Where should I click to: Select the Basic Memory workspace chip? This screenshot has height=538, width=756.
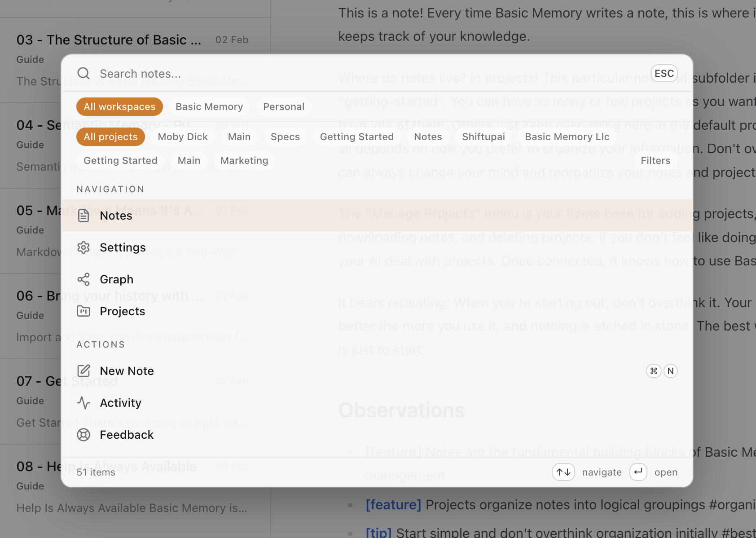[x=209, y=106]
